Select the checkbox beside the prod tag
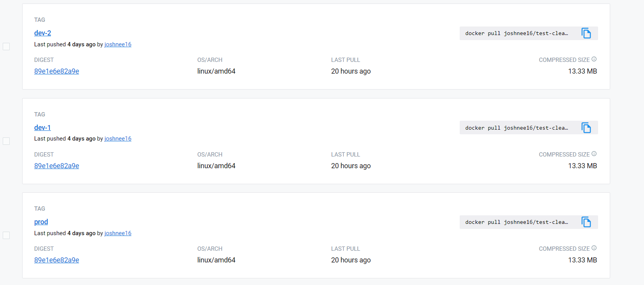644x285 pixels. point(6,235)
